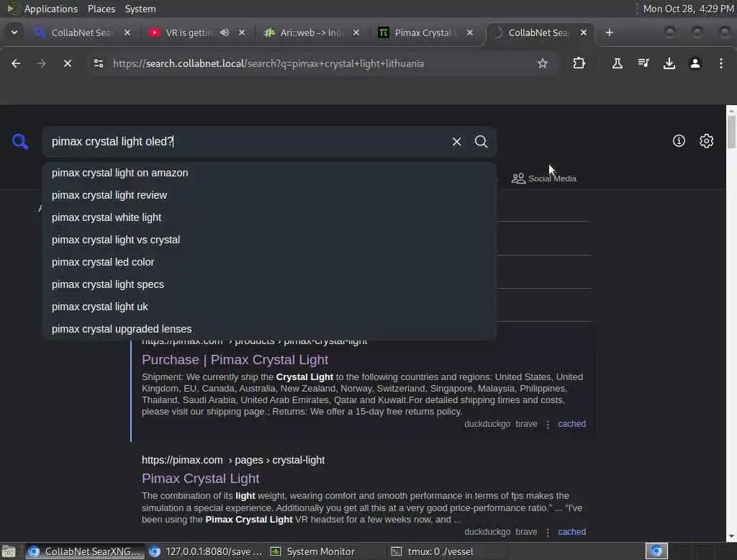Image resolution: width=737 pixels, height=560 pixels.
Task: Mute the VR is getting tab audio
Action: [225, 32]
